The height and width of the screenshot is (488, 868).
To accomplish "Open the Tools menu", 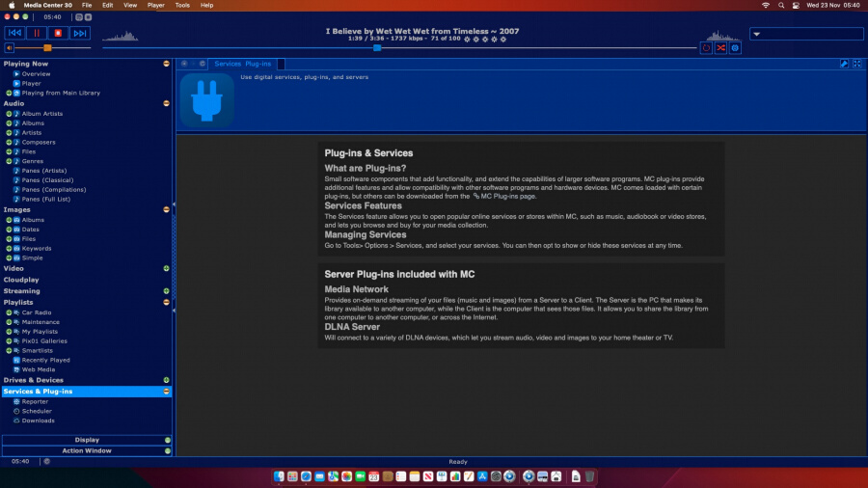I will click(x=182, y=5).
